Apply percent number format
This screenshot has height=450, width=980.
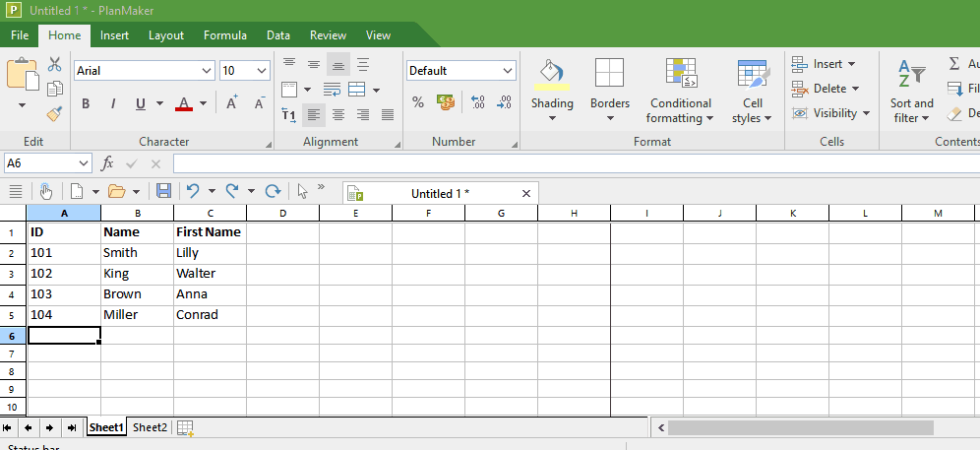(418, 102)
